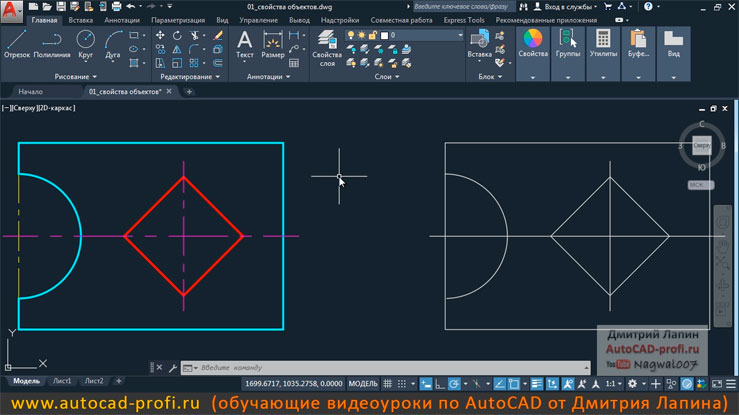Click the Save icon in quick access

pos(61,7)
